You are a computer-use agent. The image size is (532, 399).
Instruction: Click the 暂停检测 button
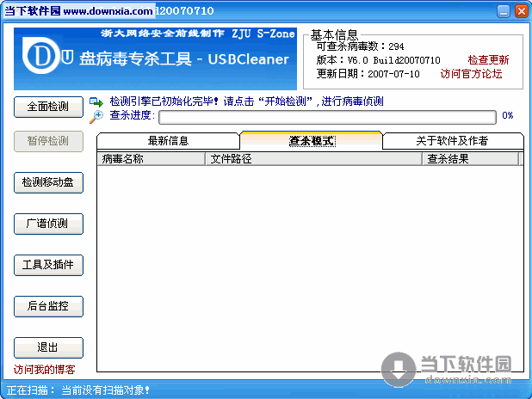pos(48,141)
